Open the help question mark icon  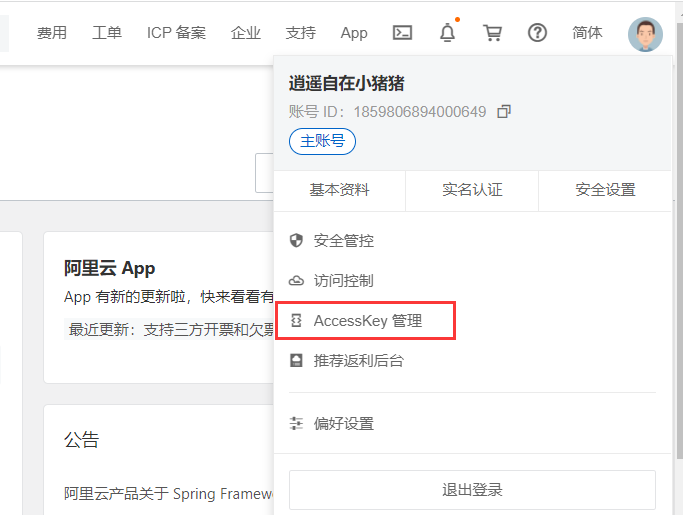point(537,33)
